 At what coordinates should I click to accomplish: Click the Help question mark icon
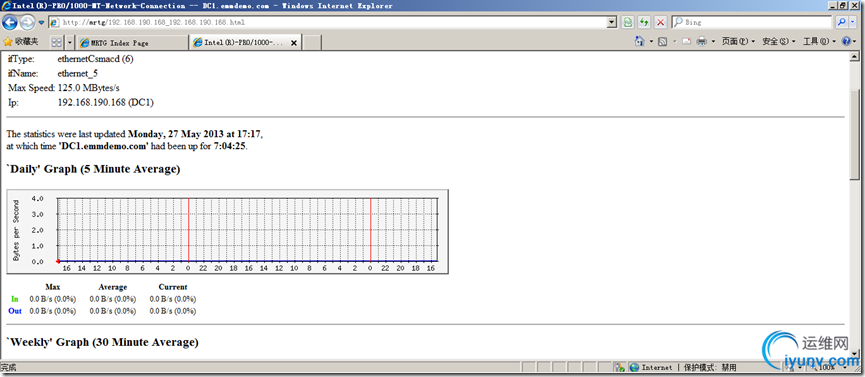847,41
